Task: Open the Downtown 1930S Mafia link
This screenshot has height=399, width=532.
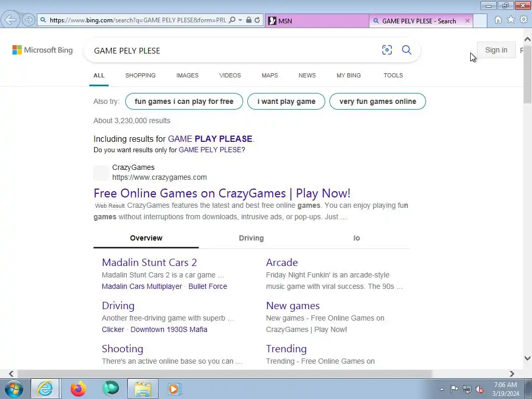Action: coord(169,329)
